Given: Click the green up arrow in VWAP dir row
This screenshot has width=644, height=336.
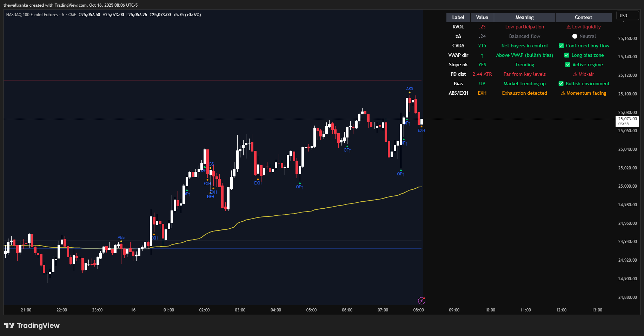Looking at the screenshot, I should pos(482,55).
